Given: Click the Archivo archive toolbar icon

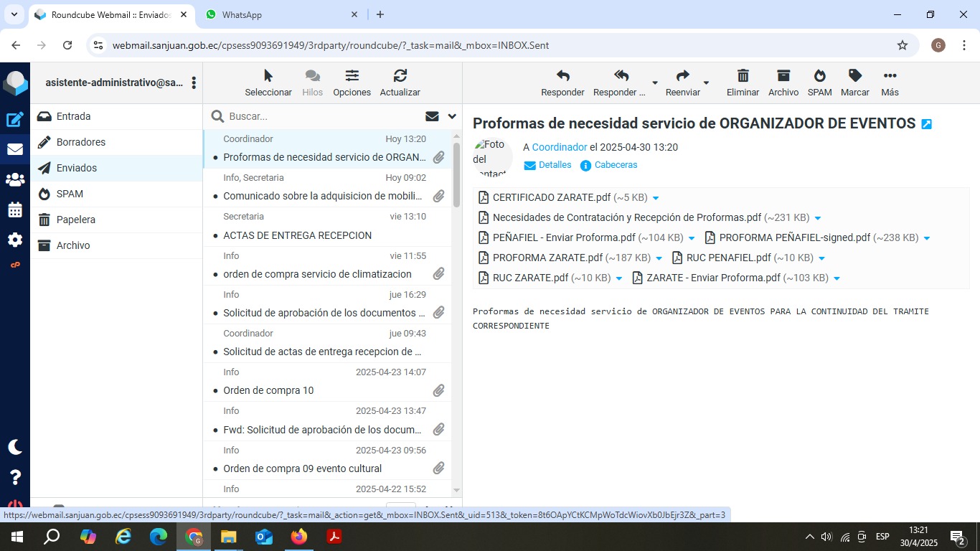Looking at the screenshot, I should 783,76.
